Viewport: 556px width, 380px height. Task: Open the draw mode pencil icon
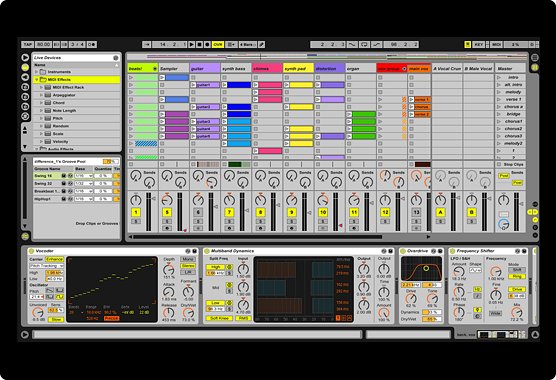pyautogui.click(x=261, y=45)
